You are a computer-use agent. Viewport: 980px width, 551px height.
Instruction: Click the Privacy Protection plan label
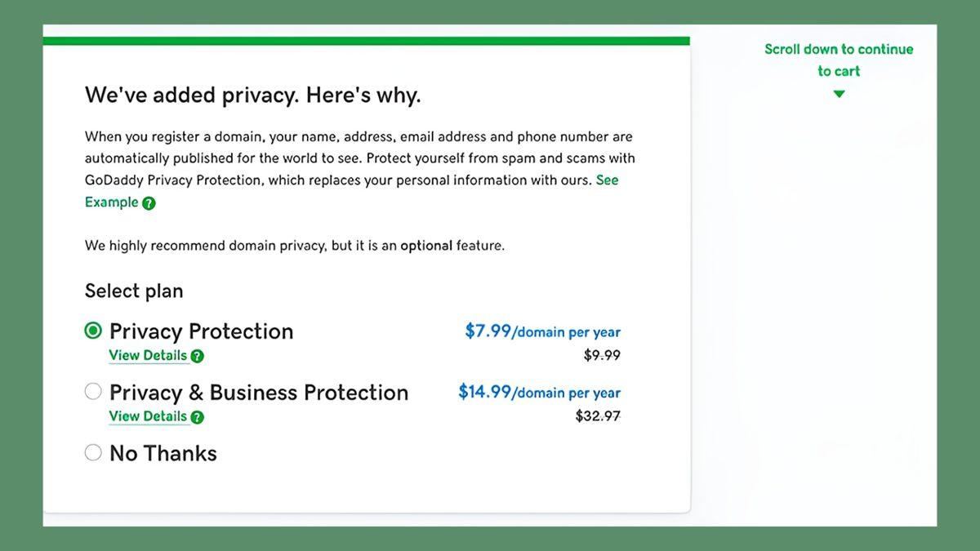(x=201, y=331)
